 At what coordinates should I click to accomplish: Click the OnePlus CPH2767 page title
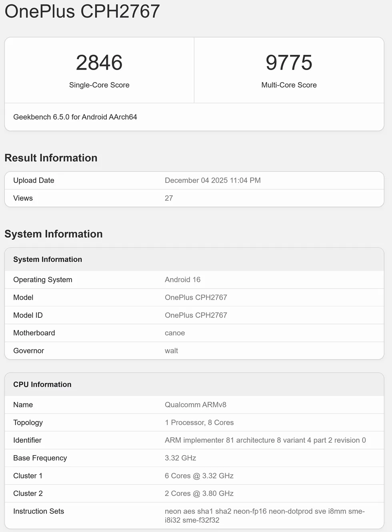tap(82, 11)
